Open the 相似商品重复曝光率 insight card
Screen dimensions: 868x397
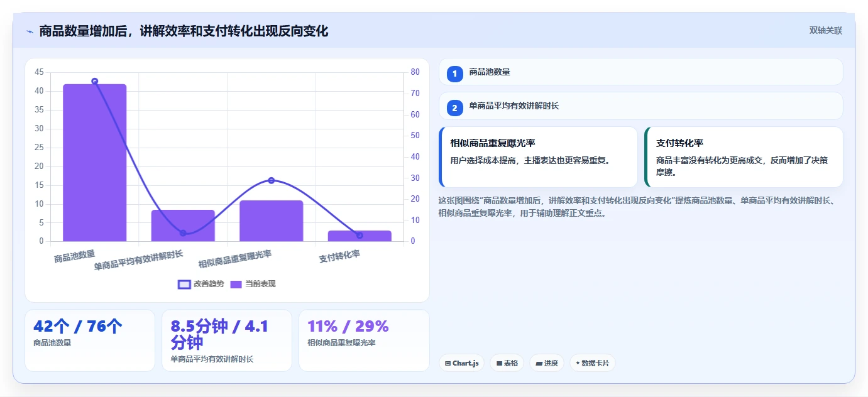pyautogui.click(x=538, y=157)
